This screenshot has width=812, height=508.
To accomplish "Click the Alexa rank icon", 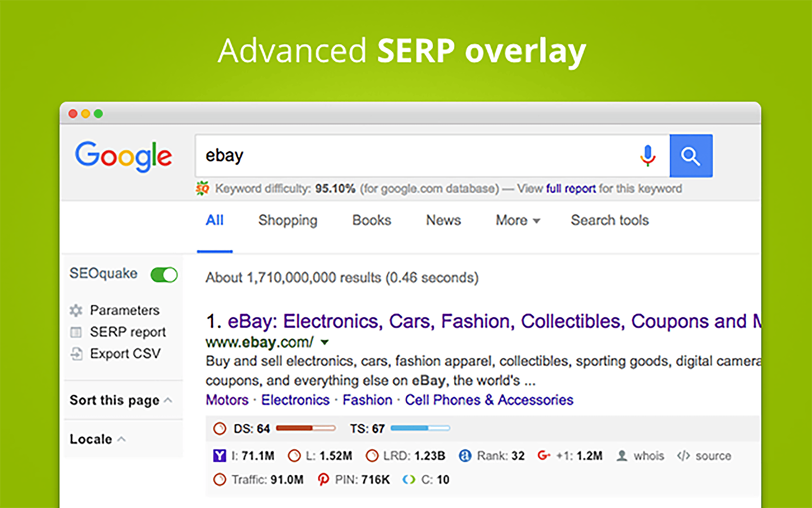I will tap(465, 456).
